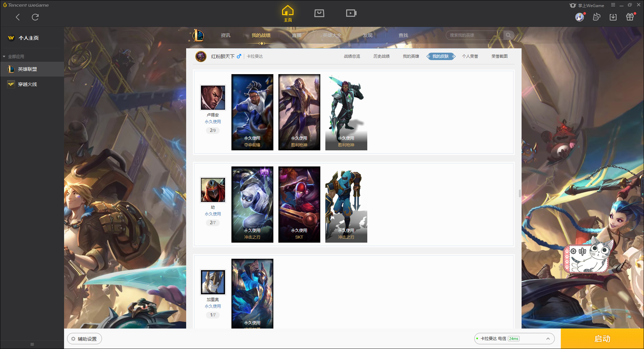Click the 2/7 skin count for 劫
This screenshot has width=644, height=349.
click(213, 222)
